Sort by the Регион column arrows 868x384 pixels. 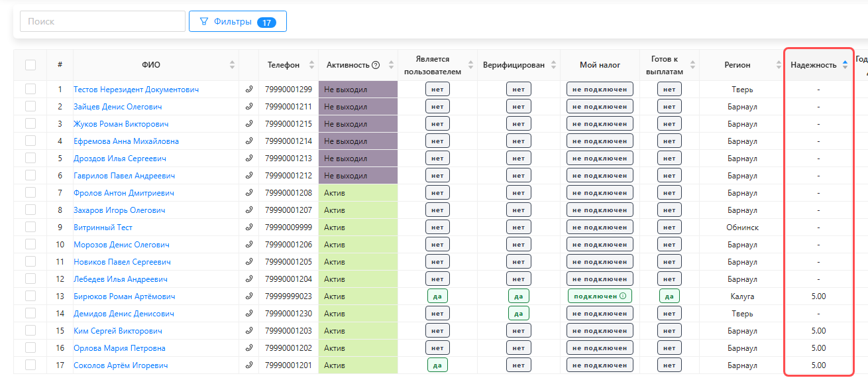click(x=779, y=65)
